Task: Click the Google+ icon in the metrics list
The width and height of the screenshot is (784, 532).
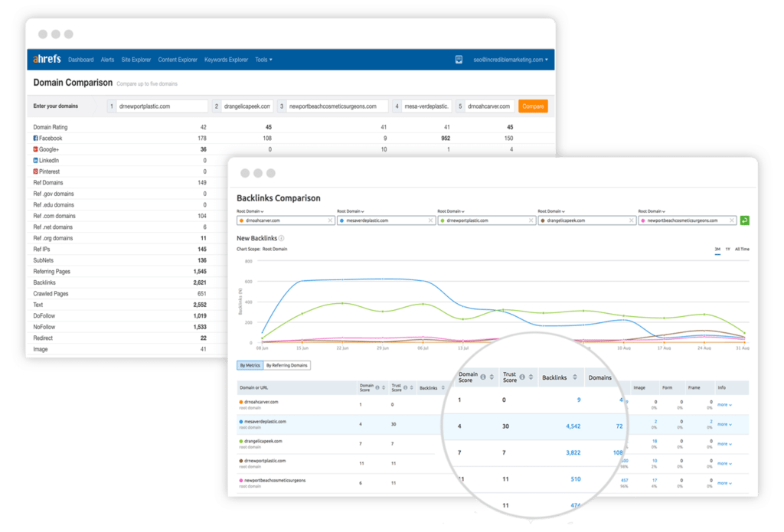Action: click(x=35, y=149)
